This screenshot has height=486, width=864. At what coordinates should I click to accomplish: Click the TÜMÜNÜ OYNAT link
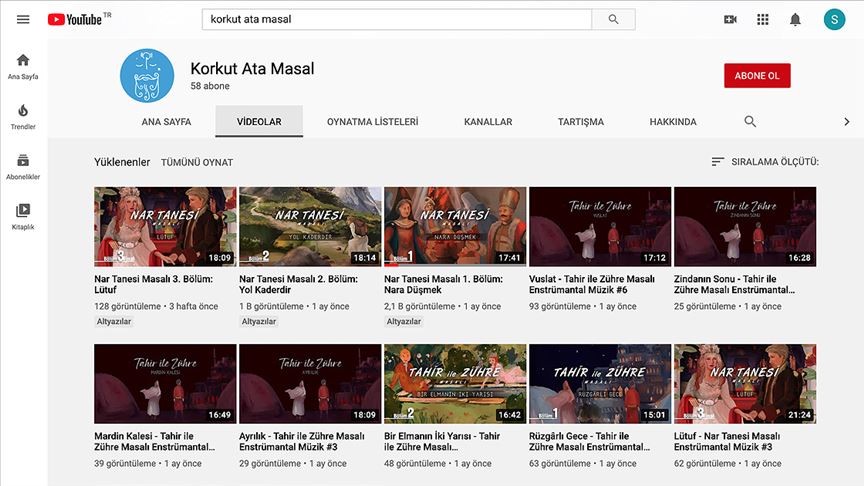[197, 162]
